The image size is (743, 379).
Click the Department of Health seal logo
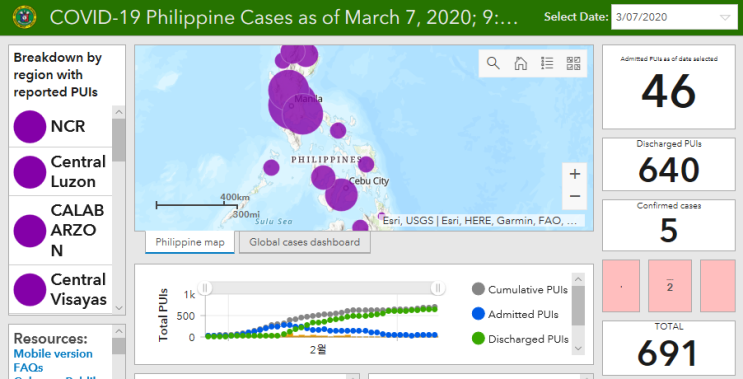[24, 18]
